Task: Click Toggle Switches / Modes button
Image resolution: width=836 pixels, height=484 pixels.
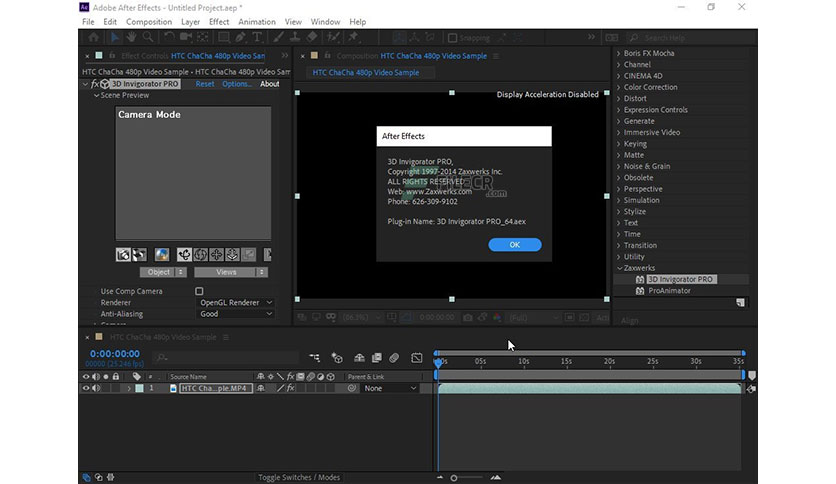Action: tap(299, 477)
